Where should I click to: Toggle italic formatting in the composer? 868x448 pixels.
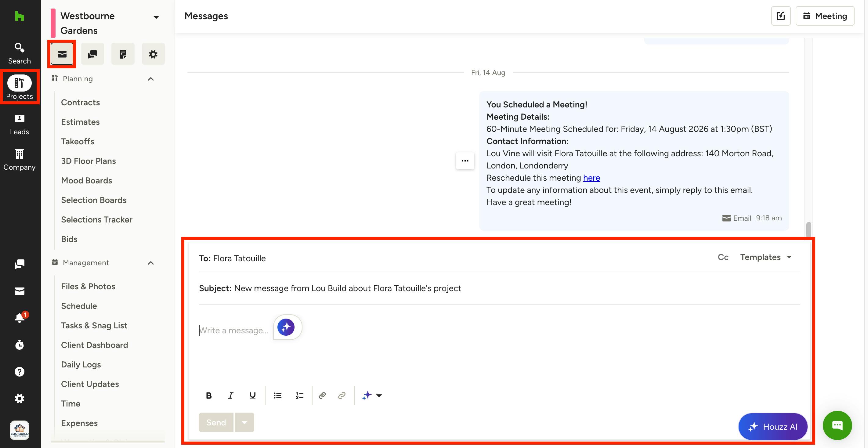230,396
